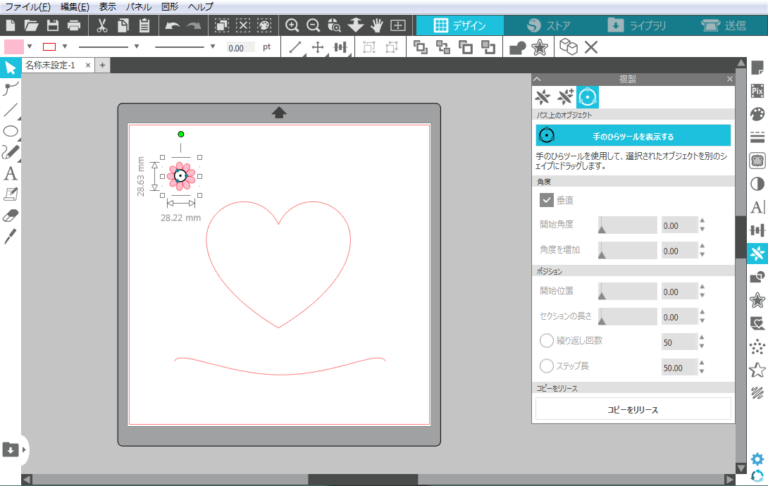
Task: Switch to the 送信 tab
Action: [723, 25]
